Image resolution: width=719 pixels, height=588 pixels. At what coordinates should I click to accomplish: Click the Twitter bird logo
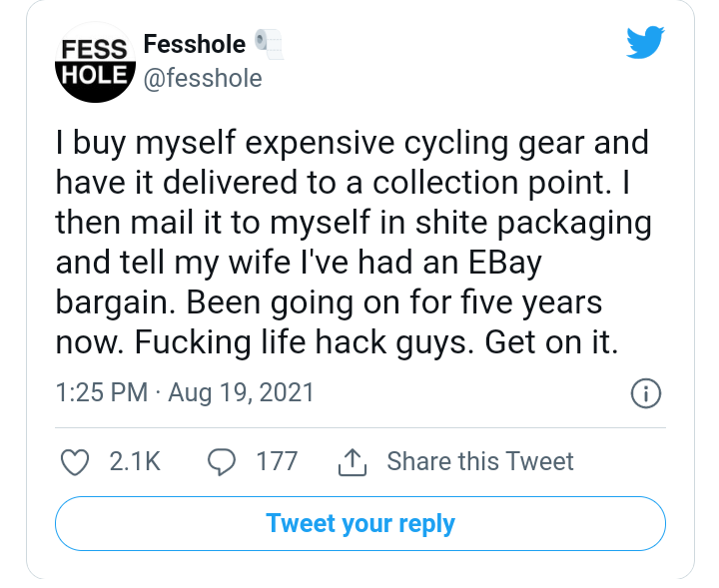point(645,44)
